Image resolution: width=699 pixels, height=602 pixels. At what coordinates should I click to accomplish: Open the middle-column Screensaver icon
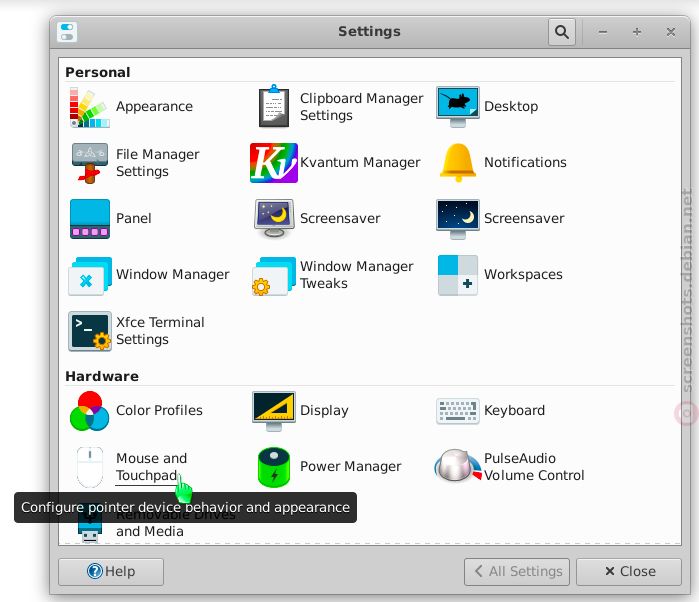(x=274, y=219)
